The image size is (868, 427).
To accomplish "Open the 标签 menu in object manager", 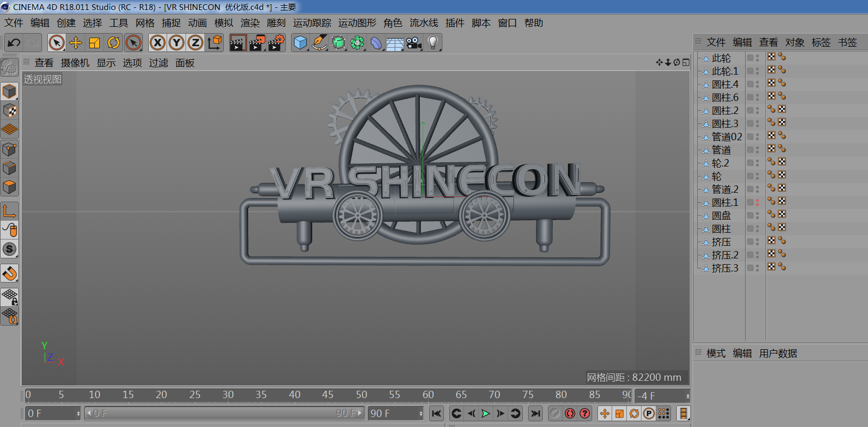I will 821,43.
